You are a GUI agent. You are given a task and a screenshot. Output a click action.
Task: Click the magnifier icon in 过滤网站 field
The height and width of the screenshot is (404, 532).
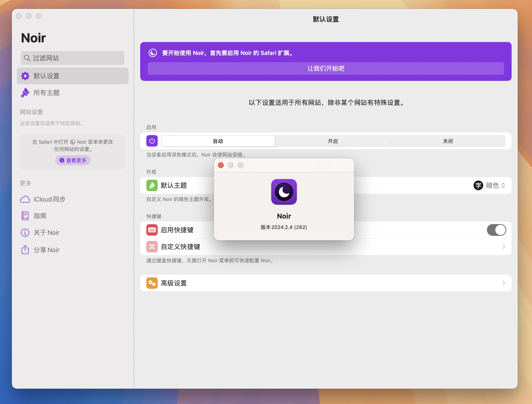pos(27,58)
